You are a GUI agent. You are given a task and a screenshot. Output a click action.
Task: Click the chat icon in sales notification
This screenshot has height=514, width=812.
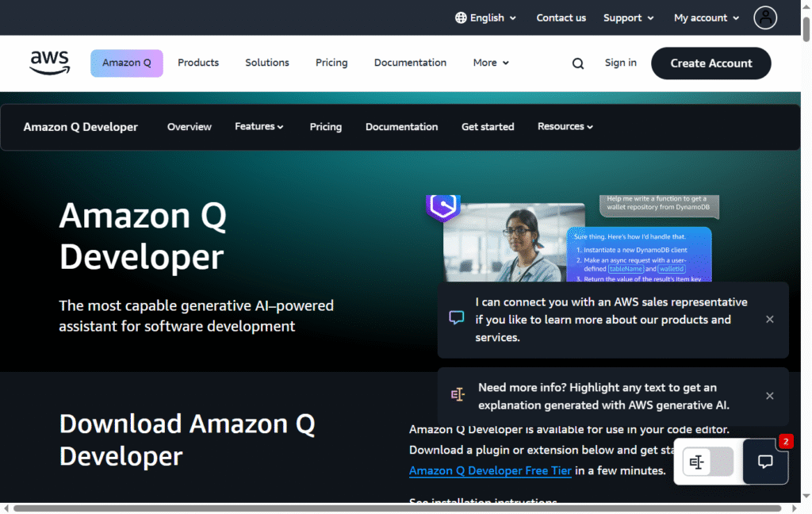(x=456, y=317)
